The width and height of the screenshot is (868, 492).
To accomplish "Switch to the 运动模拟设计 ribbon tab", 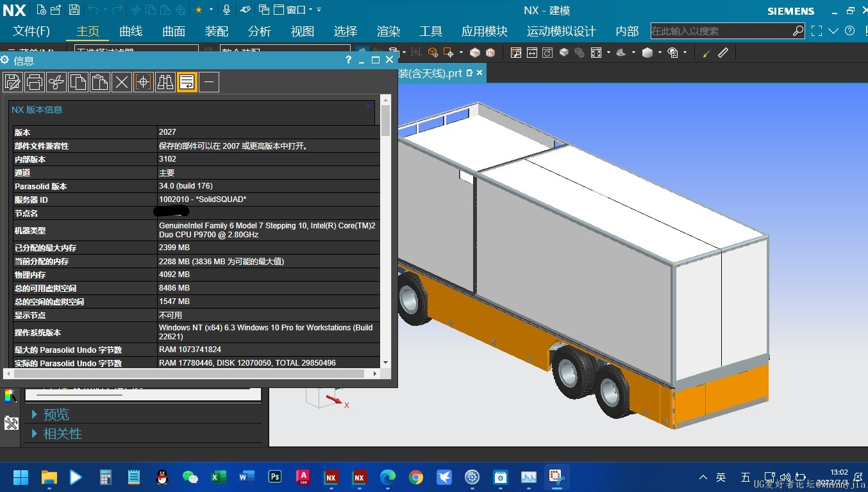I will click(x=562, y=31).
